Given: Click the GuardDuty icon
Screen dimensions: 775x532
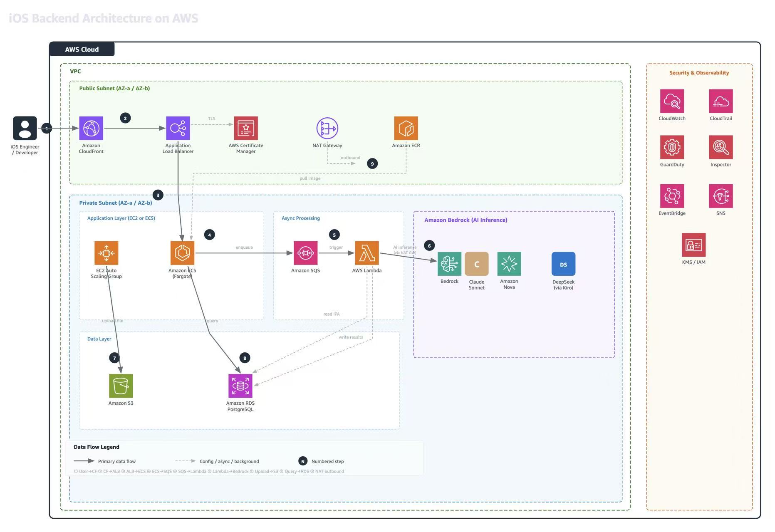Looking at the screenshot, I should [x=672, y=147].
